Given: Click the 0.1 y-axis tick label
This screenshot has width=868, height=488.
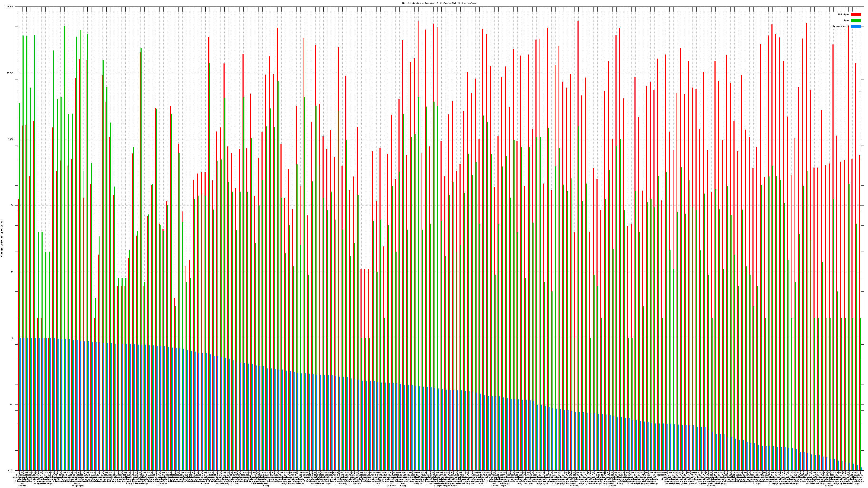Looking at the screenshot, I should (x=12, y=404).
